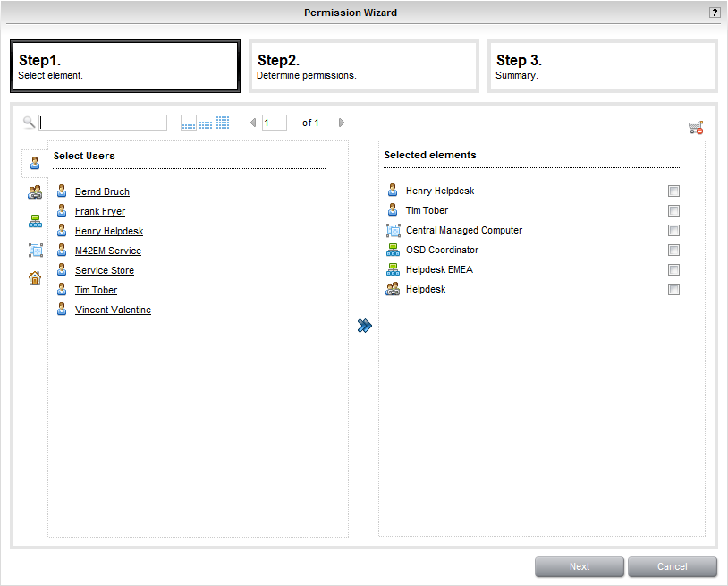The width and height of the screenshot is (728, 586).
Task: Click role icon beside OSD Coordinator
Action: click(393, 250)
